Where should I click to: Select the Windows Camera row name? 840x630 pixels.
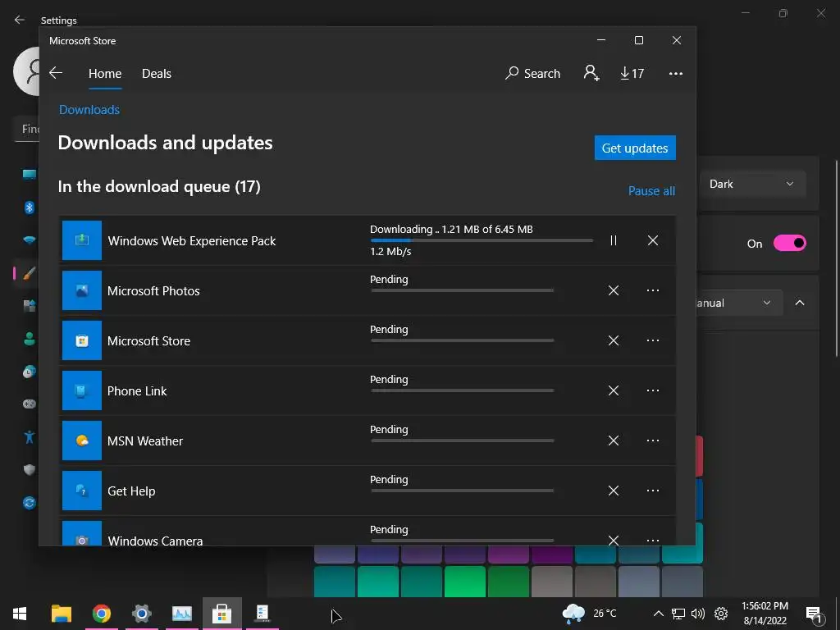pyautogui.click(x=155, y=541)
